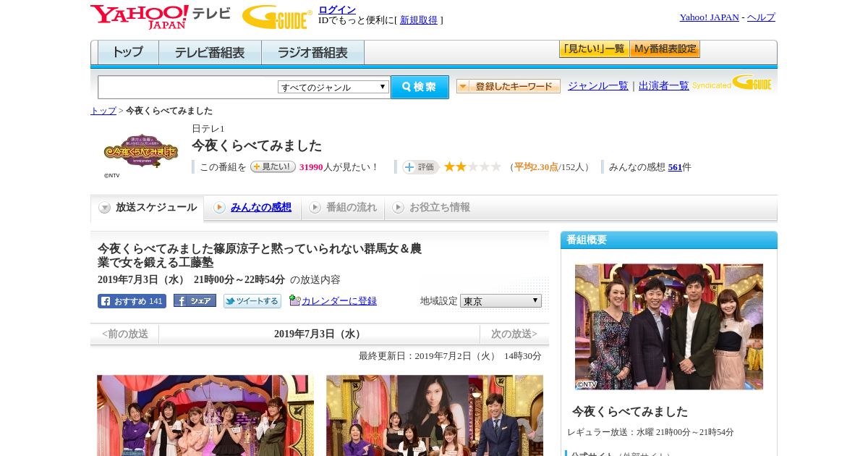Expand the 登録したキーワード dropdown
Viewport: 868px width, 456px height.
point(509,86)
